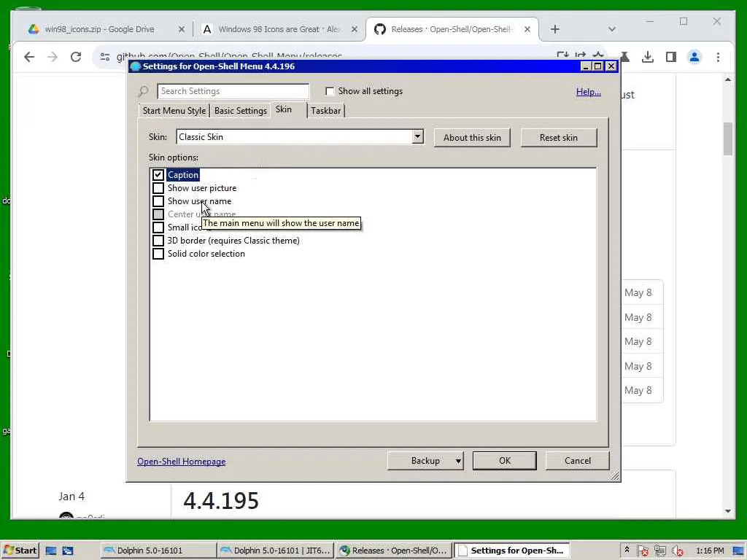Click the 1:16 PM clock
Screen dimensions: 747x560
[x=709, y=551]
